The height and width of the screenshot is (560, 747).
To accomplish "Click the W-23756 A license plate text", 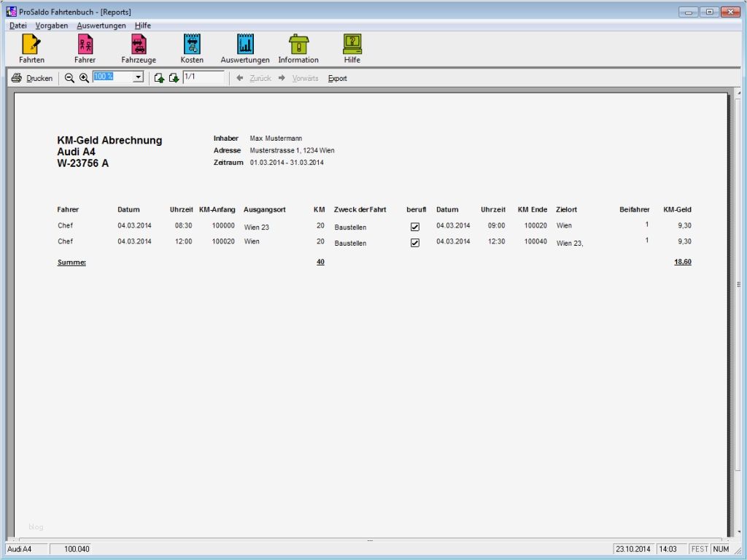I will tap(83, 163).
